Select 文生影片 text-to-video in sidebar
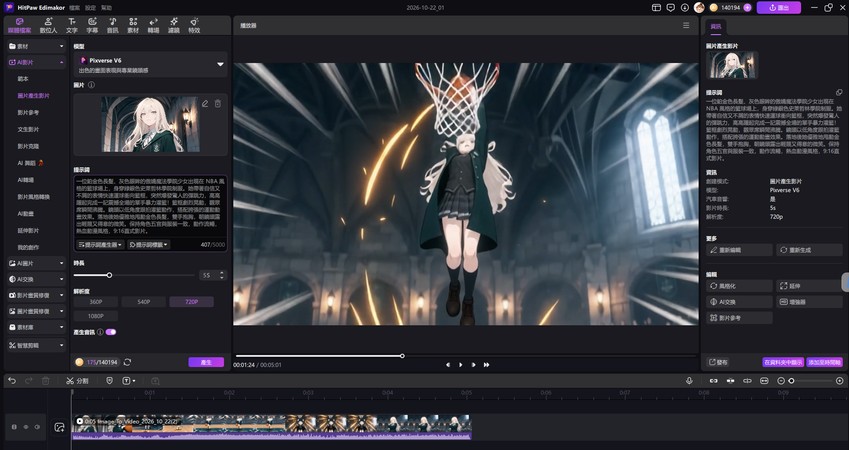Viewport: 849px width, 450px height. click(28, 129)
